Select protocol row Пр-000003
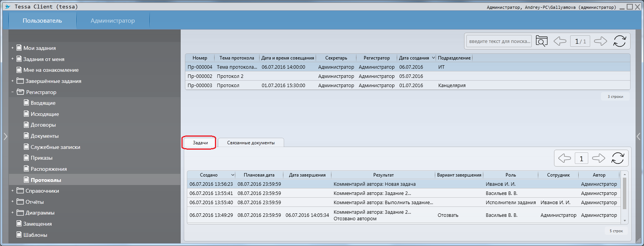Viewport: 644px width, 246px height. (200, 86)
